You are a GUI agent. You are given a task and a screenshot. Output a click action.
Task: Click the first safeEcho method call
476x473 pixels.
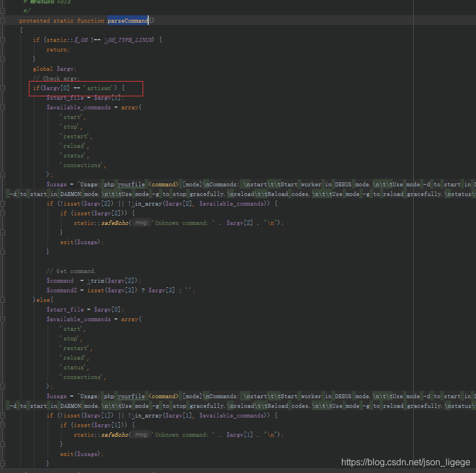click(114, 223)
